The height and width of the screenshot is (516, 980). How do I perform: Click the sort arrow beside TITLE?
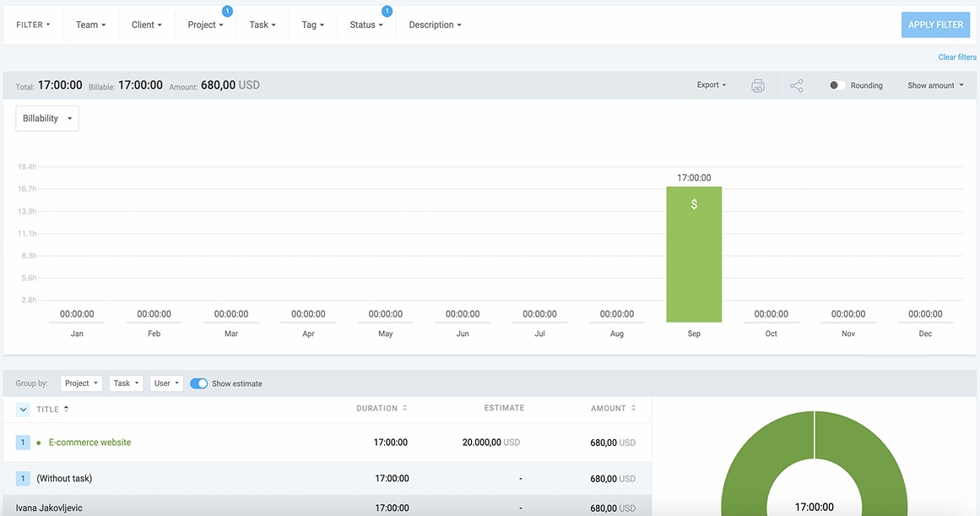[x=67, y=409]
